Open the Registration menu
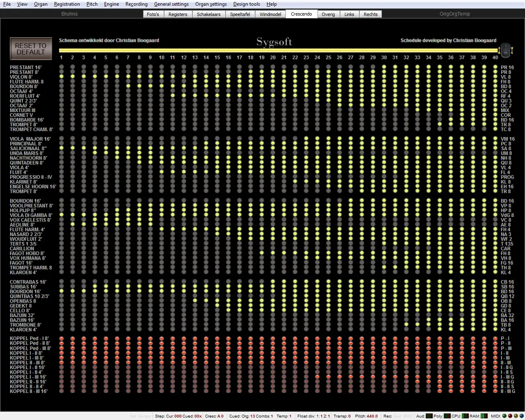 pyautogui.click(x=67, y=4)
